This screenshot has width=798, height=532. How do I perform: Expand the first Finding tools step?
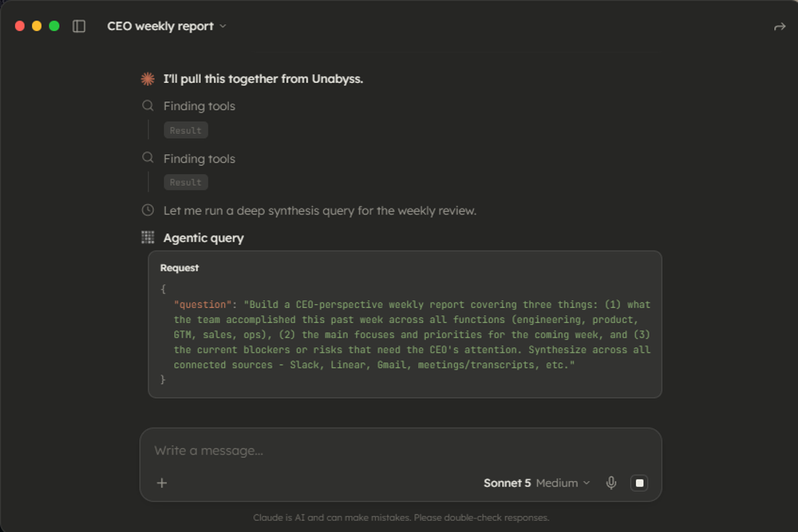[x=199, y=106]
